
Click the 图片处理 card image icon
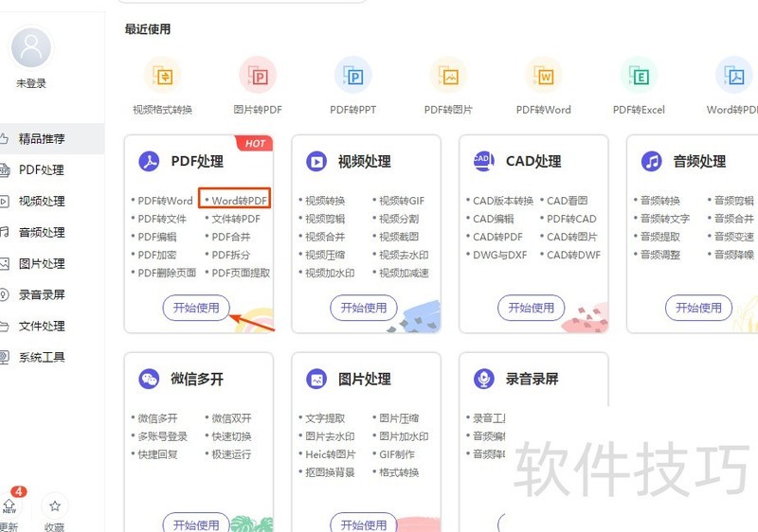[316, 379]
